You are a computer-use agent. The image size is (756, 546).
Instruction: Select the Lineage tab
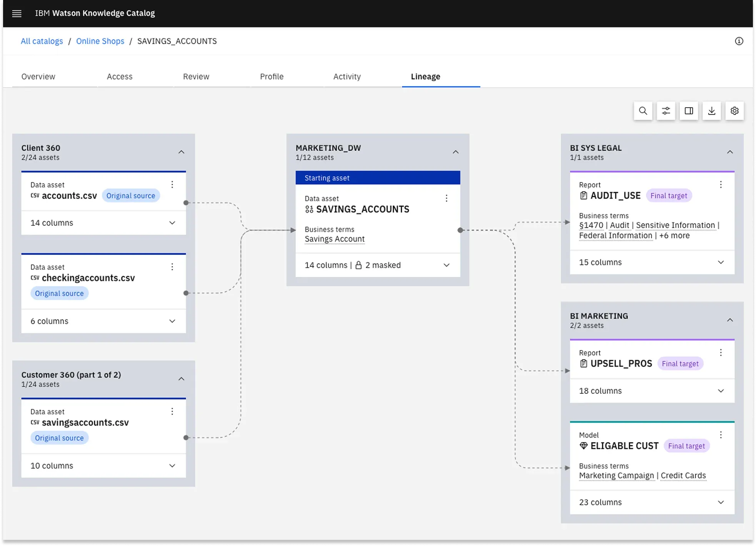425,77
